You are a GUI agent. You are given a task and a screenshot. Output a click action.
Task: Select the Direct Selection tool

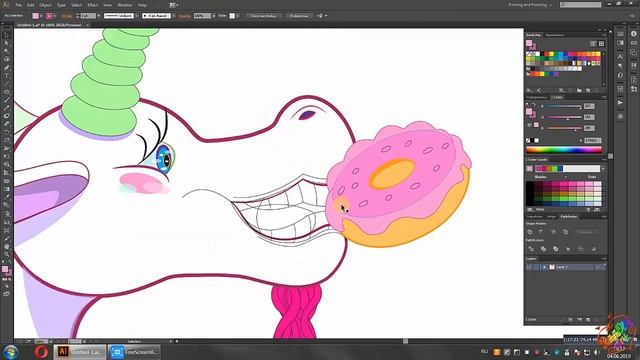[x=7, y=43]
